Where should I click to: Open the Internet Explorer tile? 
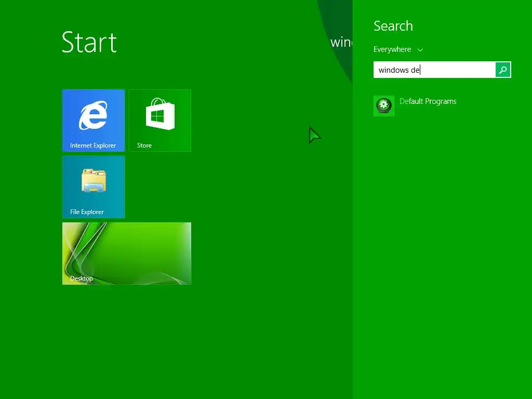coord(94,120)
